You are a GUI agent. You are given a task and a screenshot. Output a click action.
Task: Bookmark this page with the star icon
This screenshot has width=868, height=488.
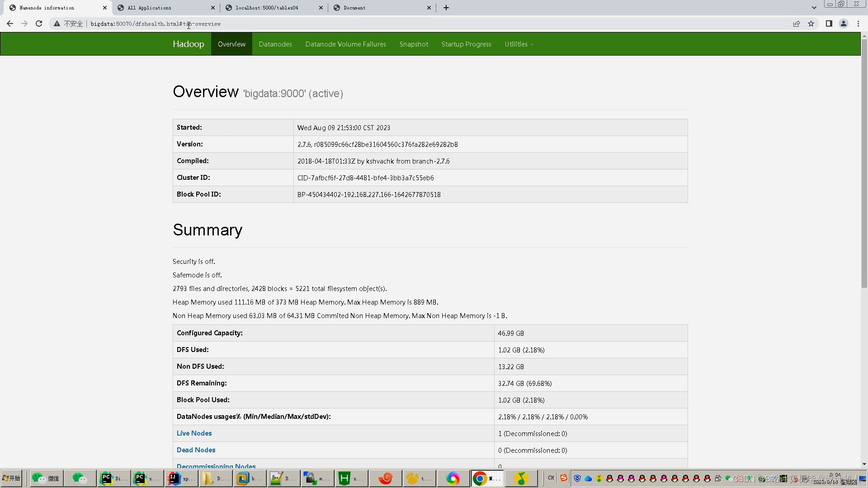tap(811, 23)
